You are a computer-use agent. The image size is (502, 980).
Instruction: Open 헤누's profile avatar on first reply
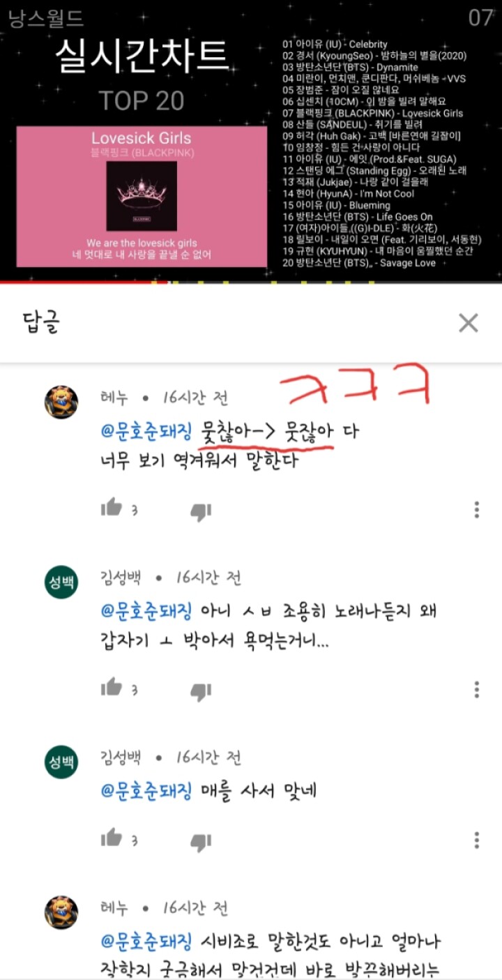61,402
